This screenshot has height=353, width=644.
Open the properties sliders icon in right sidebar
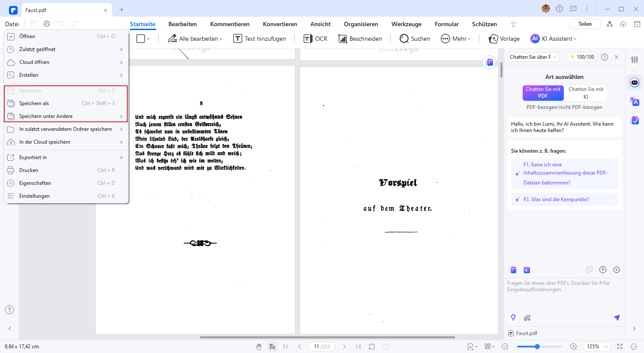click(x=635, y=60)
